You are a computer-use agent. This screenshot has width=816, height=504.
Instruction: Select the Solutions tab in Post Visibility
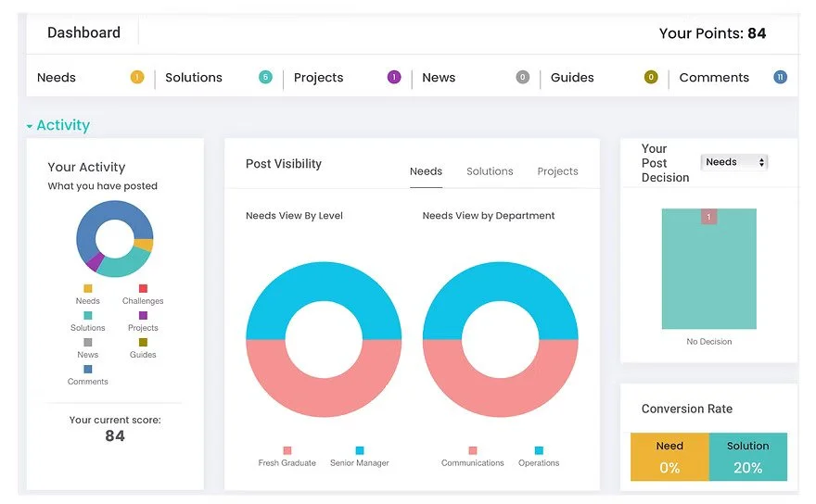[x=490, y=171]
